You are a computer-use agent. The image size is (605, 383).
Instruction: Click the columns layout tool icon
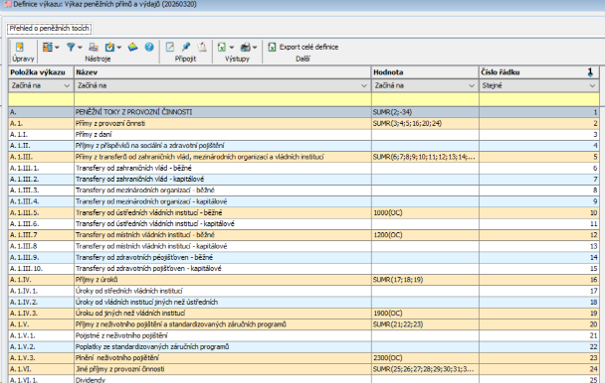click(47, 47)
